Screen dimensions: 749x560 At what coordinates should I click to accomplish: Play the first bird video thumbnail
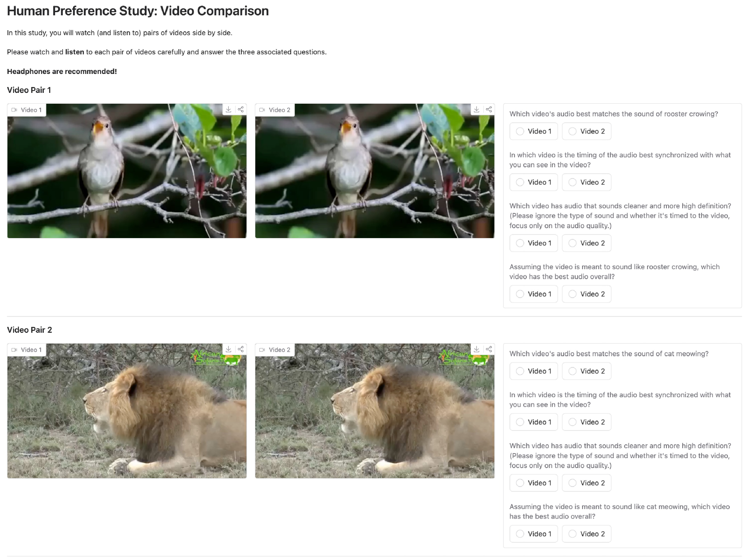click(127, 171)
